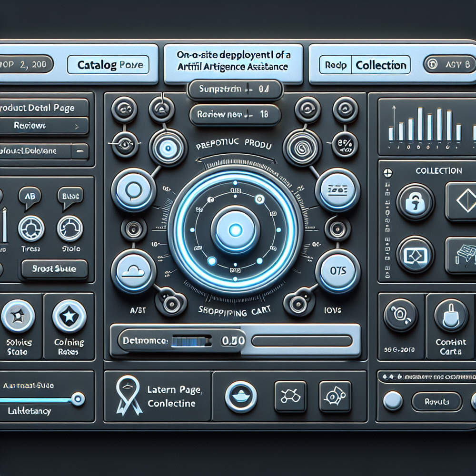
Task: Click the Sunpatadn 04 pill button
Action: pyautogui.click(x=235, y=89)
